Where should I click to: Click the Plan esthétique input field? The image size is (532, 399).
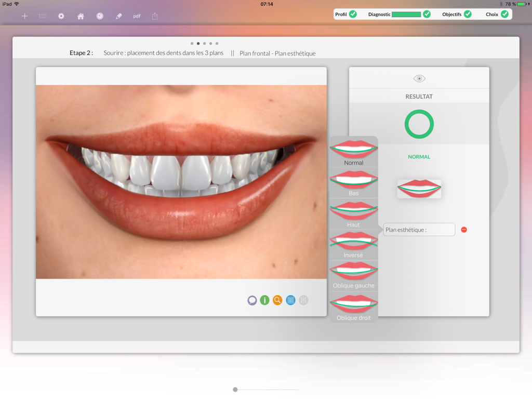pos(419,229)
